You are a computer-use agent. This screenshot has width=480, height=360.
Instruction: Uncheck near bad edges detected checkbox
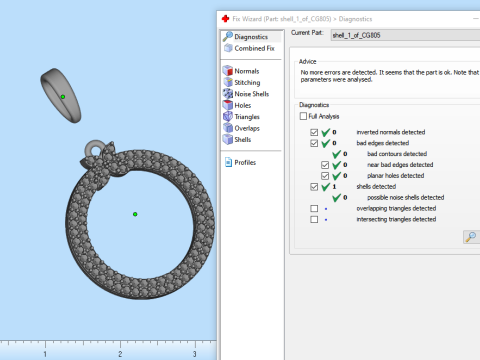point(325,165)
